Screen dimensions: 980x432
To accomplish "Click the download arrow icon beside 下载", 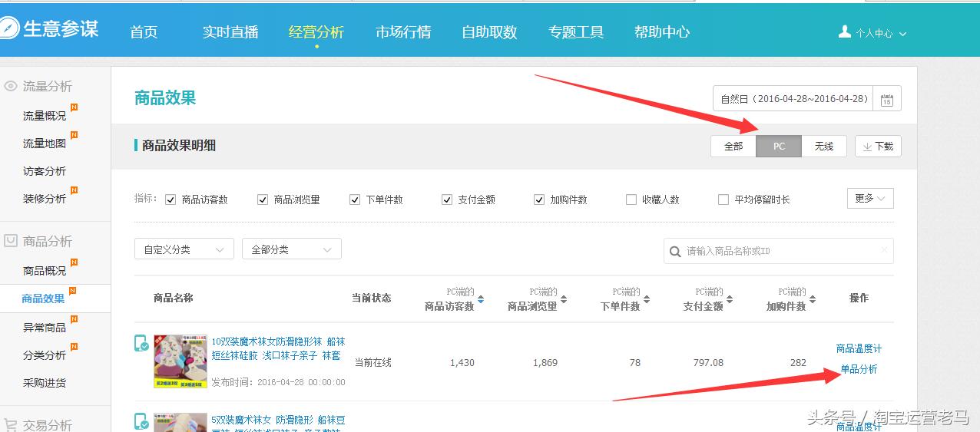I will coord(867,147).
